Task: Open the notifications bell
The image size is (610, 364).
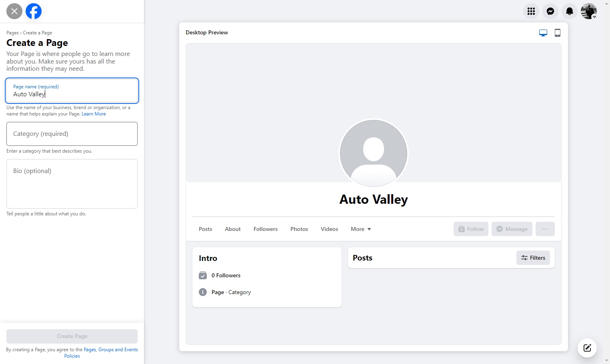Action: coord(570,11)
